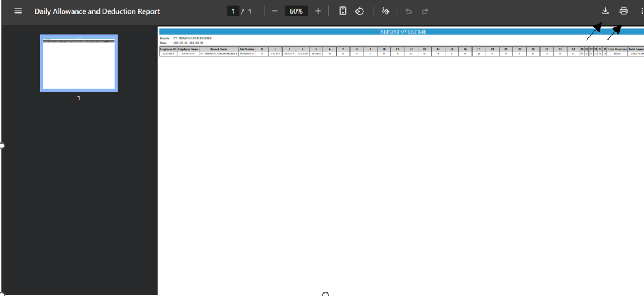Toggle the fit to page icon
The image size is (644, 296).
343,11
